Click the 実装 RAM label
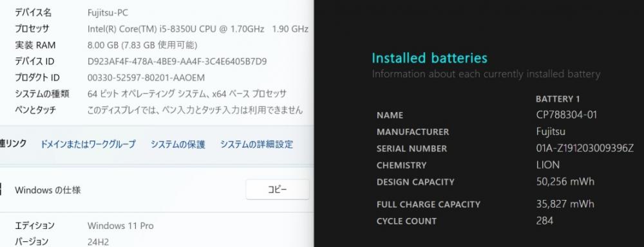The height and width of the screenshot is (247, 644). tap(35, 44)
